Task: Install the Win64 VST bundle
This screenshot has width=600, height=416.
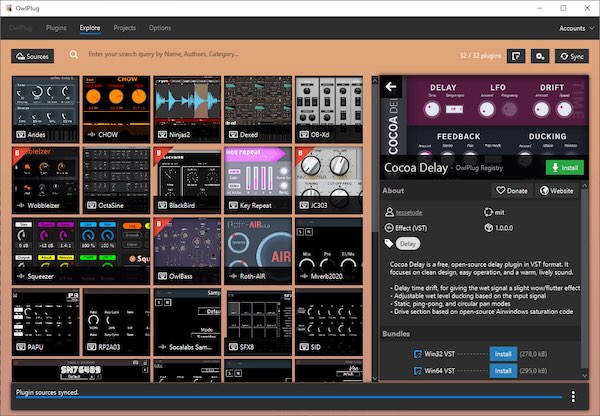Action: click(504, 372)
